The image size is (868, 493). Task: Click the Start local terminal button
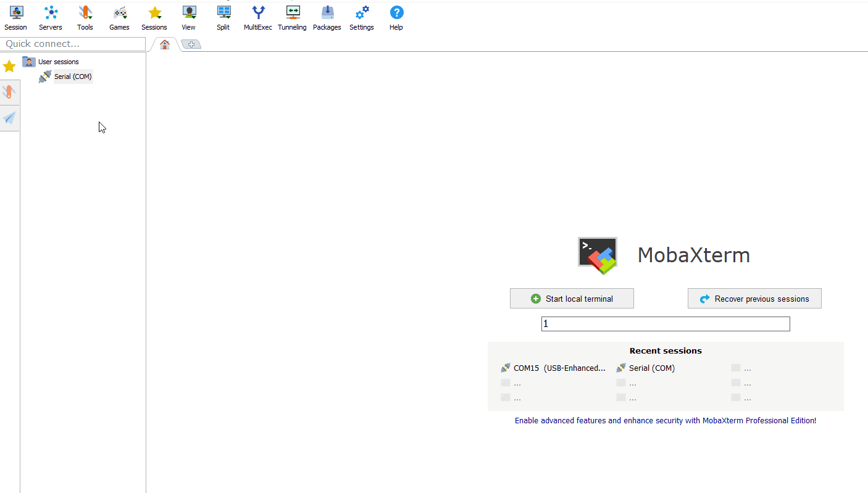coord(572,299)
